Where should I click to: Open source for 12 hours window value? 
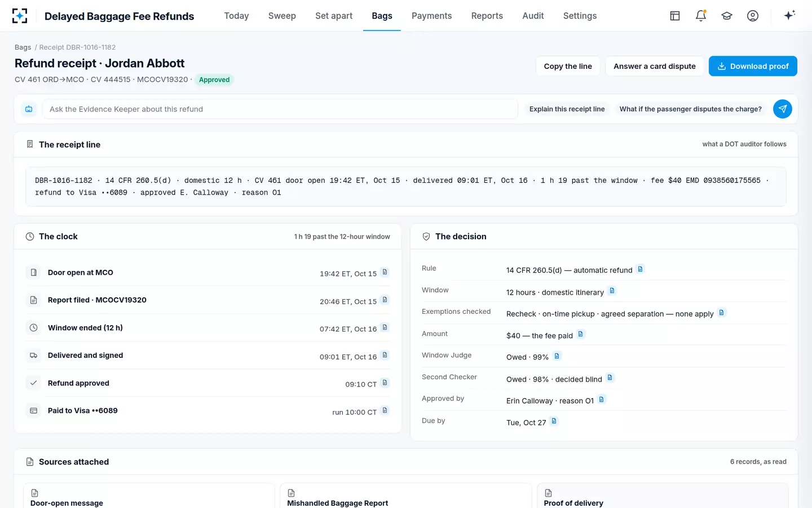(x=612, y=291)
